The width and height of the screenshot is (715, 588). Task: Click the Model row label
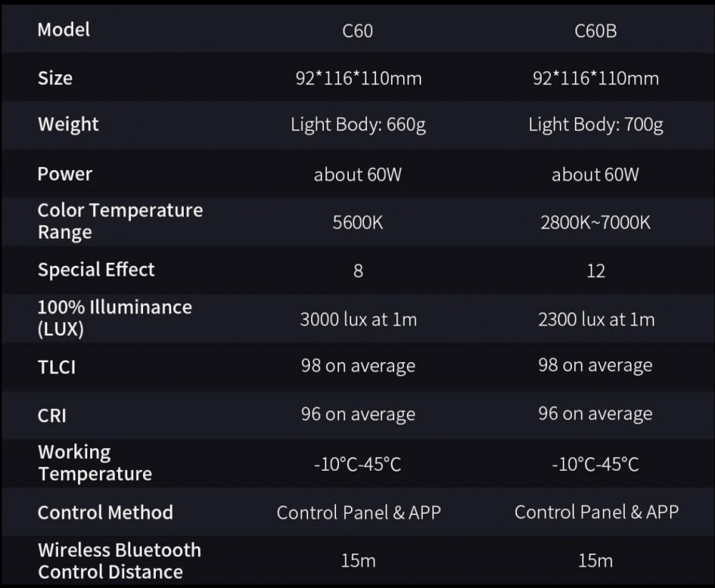click(x=64, y=30)
